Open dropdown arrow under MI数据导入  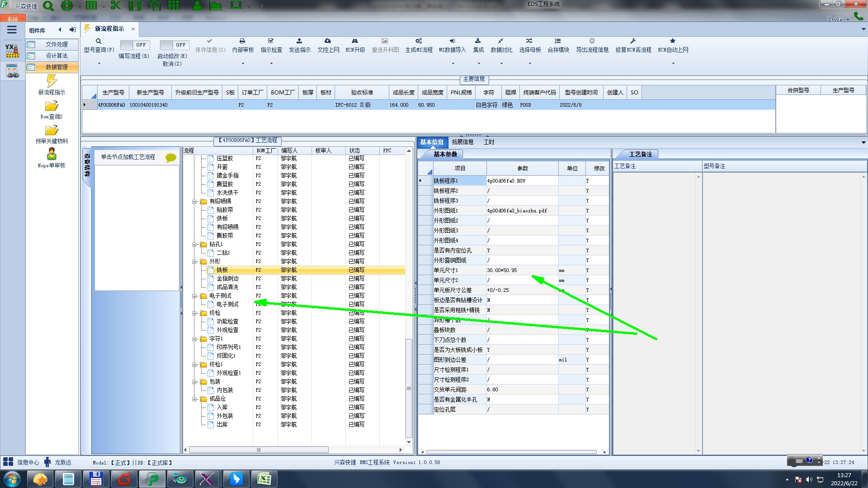point(453,64)
